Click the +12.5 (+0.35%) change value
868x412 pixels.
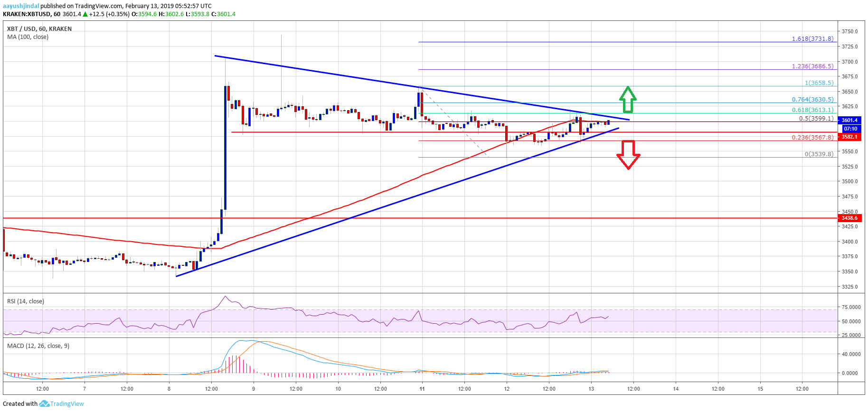click(x=109, y=14)
